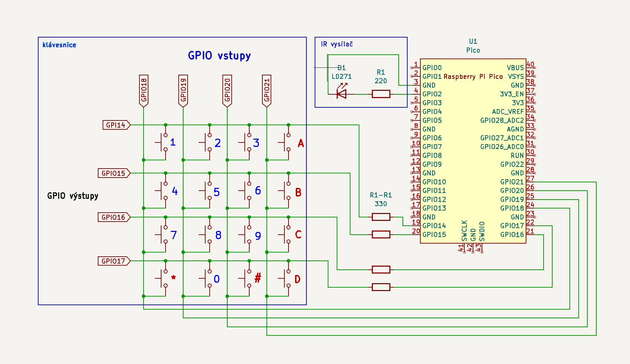This screenshot has width=630, height=364.
Task: Select the keypad pushbutton labeled A
Action: coord(285,142)
